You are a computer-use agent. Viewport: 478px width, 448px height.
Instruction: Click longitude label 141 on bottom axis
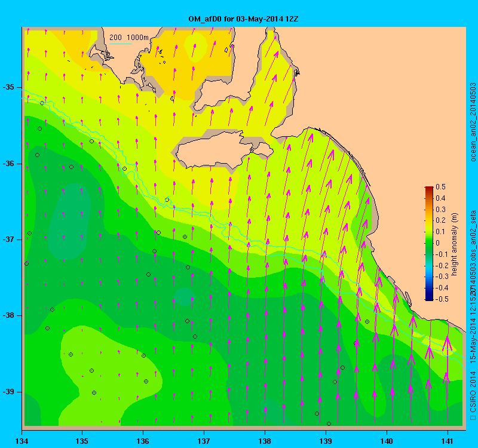[448, 441]
